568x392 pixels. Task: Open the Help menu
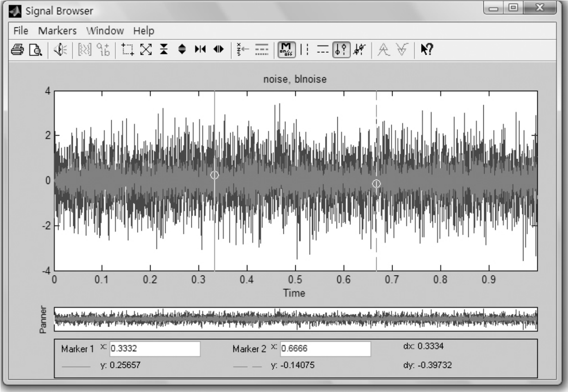click(x=144, y=31)
